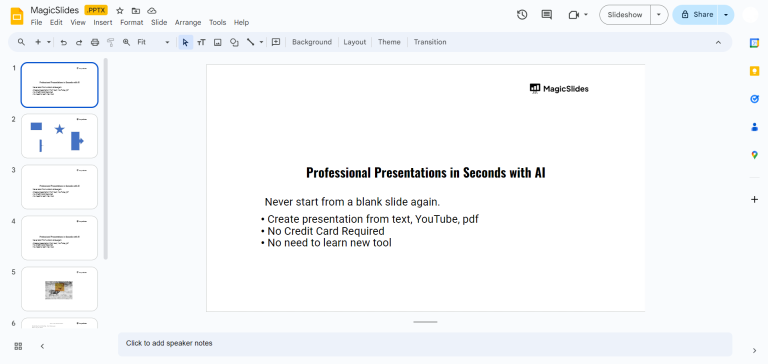Redo the last action
Viewport: 768px width, 364px height.
[x=79, y=42]
